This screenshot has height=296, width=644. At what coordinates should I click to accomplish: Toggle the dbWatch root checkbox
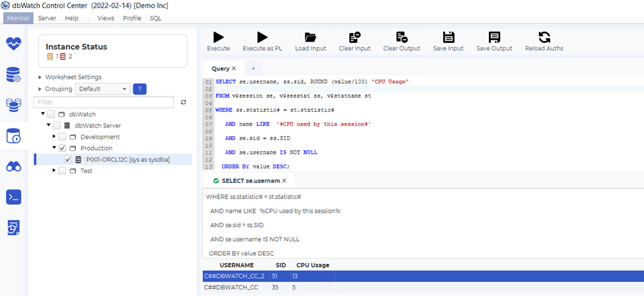point(50,114)
